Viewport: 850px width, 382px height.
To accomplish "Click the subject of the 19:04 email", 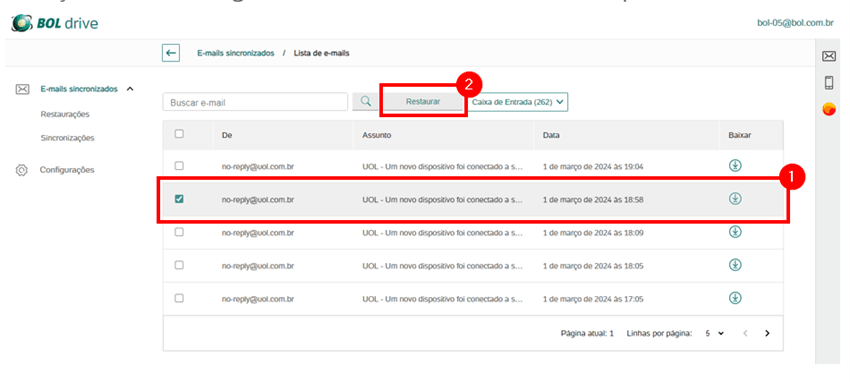I will click(442, 166).
